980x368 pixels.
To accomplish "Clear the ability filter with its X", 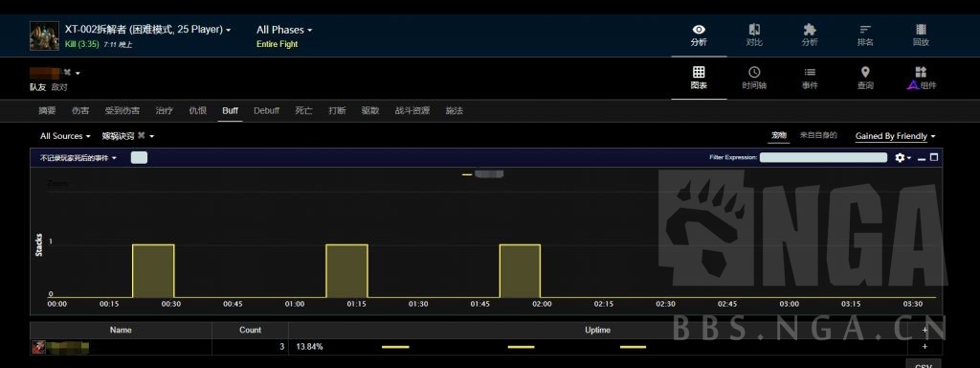I will click(142, 136).
